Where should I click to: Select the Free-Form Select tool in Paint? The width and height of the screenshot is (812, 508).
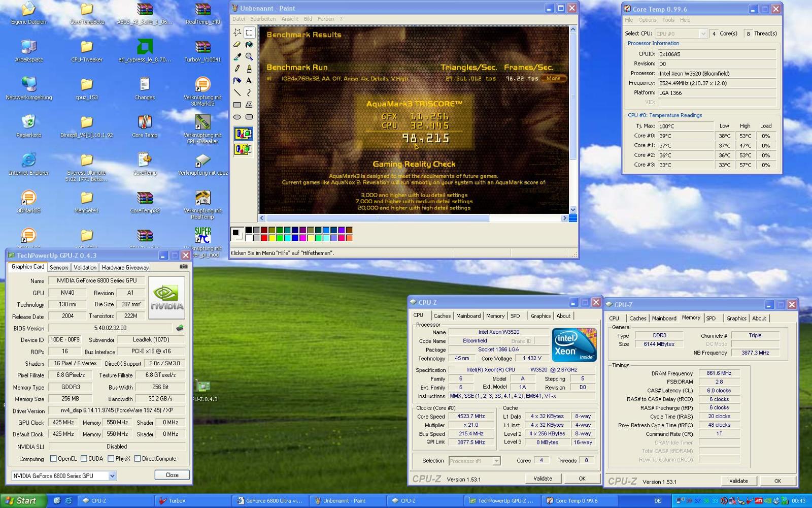click(x=237, y=33)
